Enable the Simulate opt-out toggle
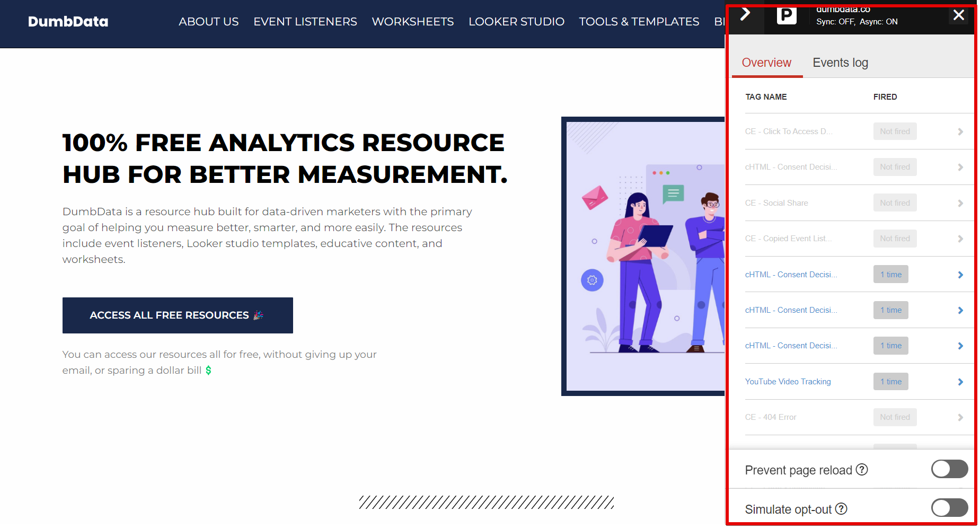The image size is (980, 528). [949, 508]
